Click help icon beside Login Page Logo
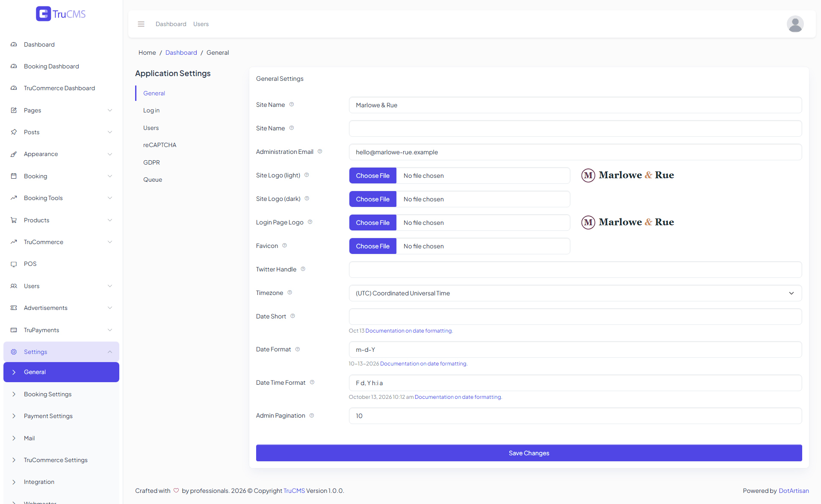The width and height of the screenshot is (821, 504). (310, 222)
